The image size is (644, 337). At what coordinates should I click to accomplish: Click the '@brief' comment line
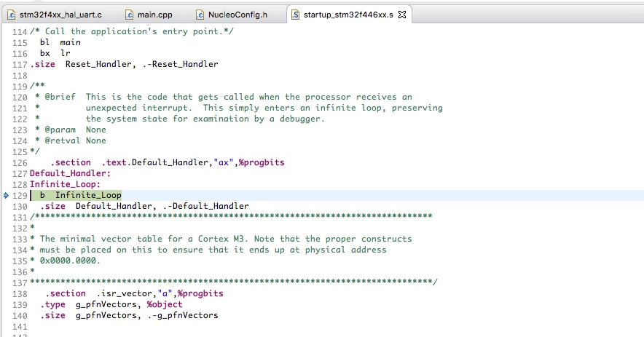click(224, 97)
